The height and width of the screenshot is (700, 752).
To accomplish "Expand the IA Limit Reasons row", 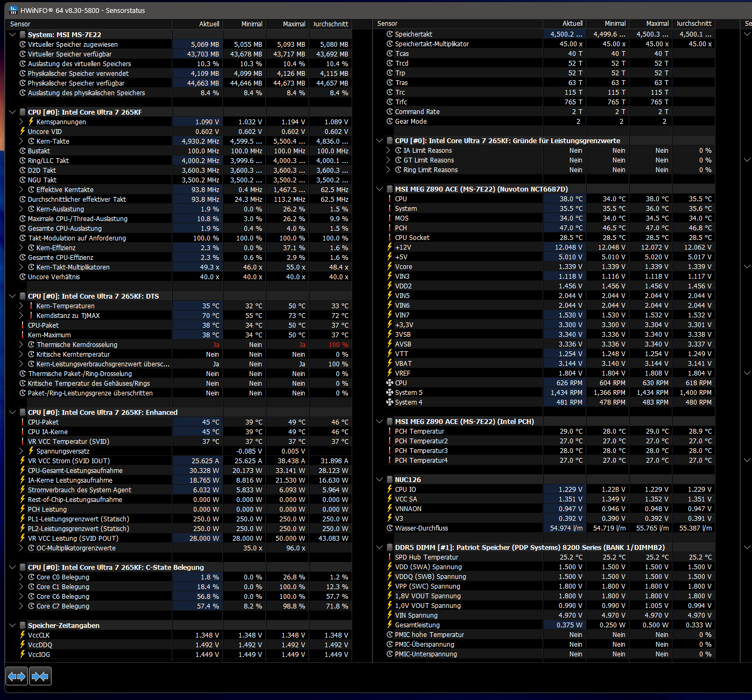I will (x=389, y=150).
